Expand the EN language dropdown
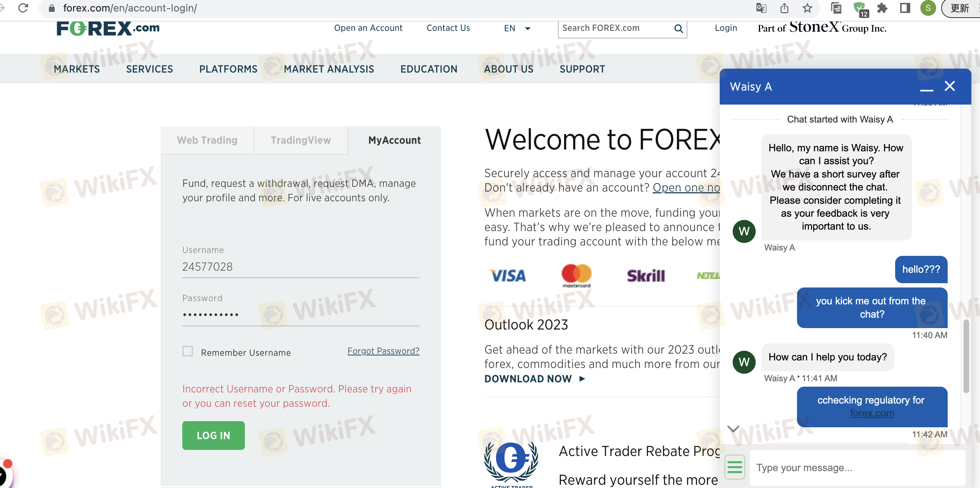The image size is (980, 488). [517, 28]
